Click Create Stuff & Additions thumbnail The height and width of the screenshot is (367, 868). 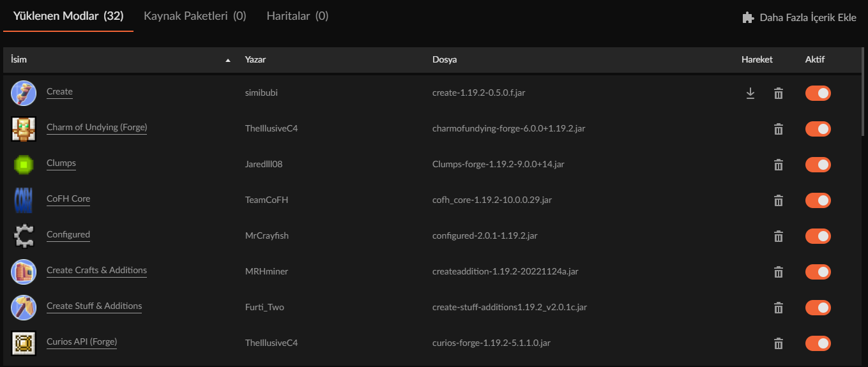pyautogui.click(x=24, y=308)
